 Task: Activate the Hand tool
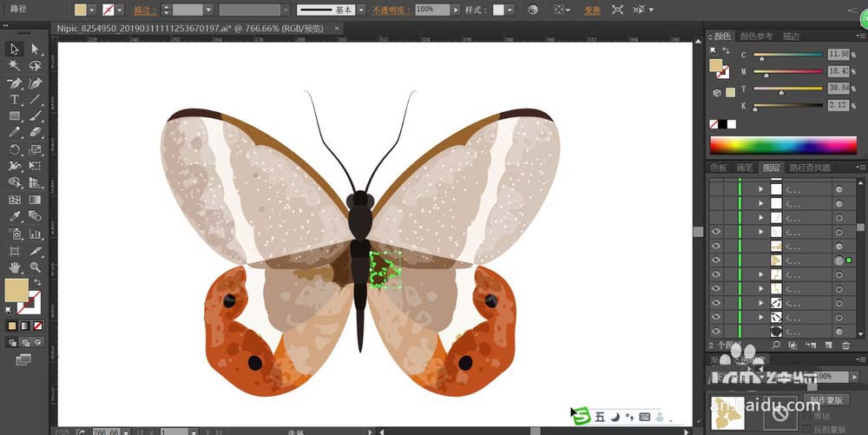pyautogui.click(x=15, y=267)
